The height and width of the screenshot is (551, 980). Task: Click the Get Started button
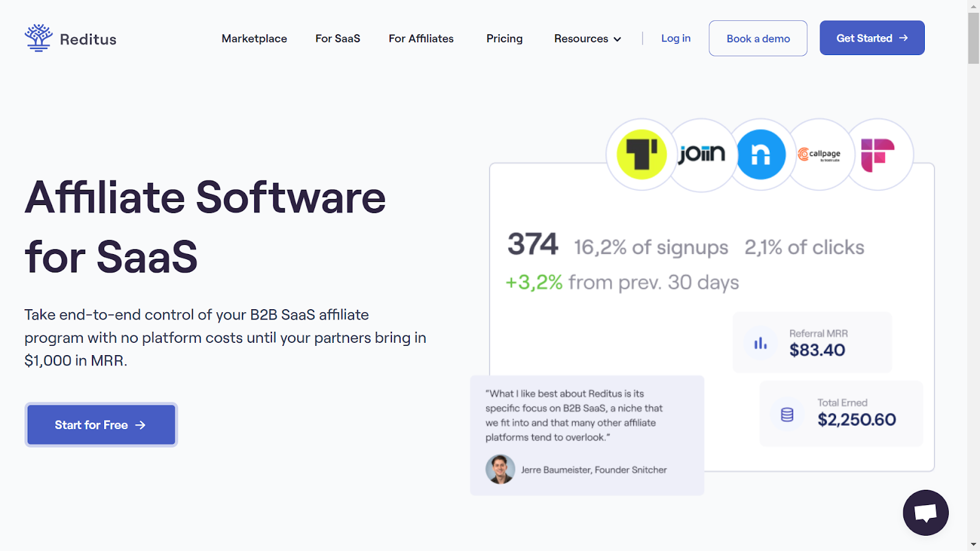click(x=872, y=38)
